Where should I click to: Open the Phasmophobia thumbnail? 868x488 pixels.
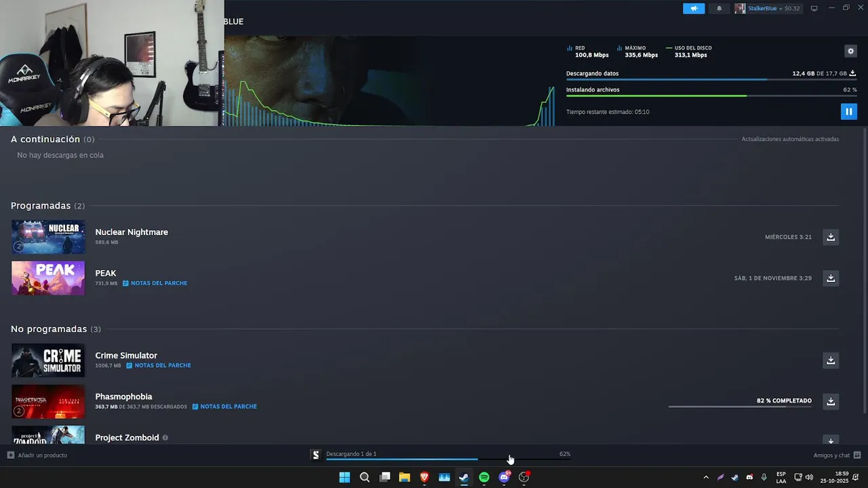(48, 401)
